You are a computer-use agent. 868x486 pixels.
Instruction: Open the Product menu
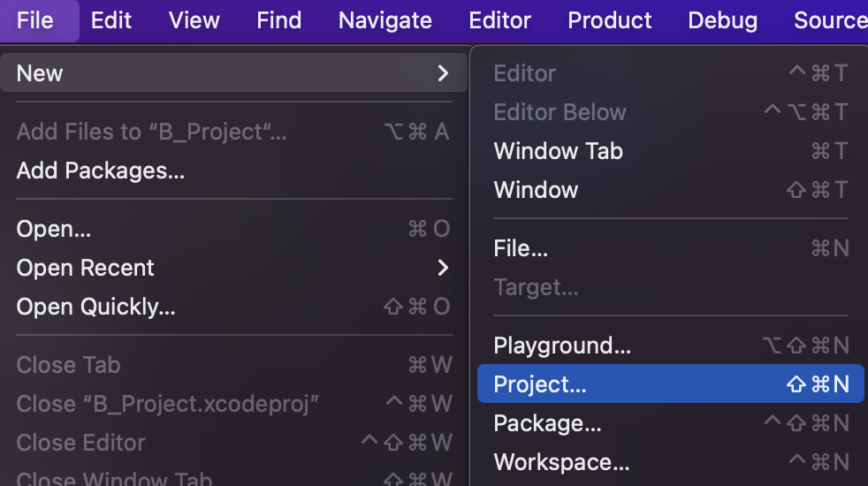pyautogui.click(x=610, y=20)
